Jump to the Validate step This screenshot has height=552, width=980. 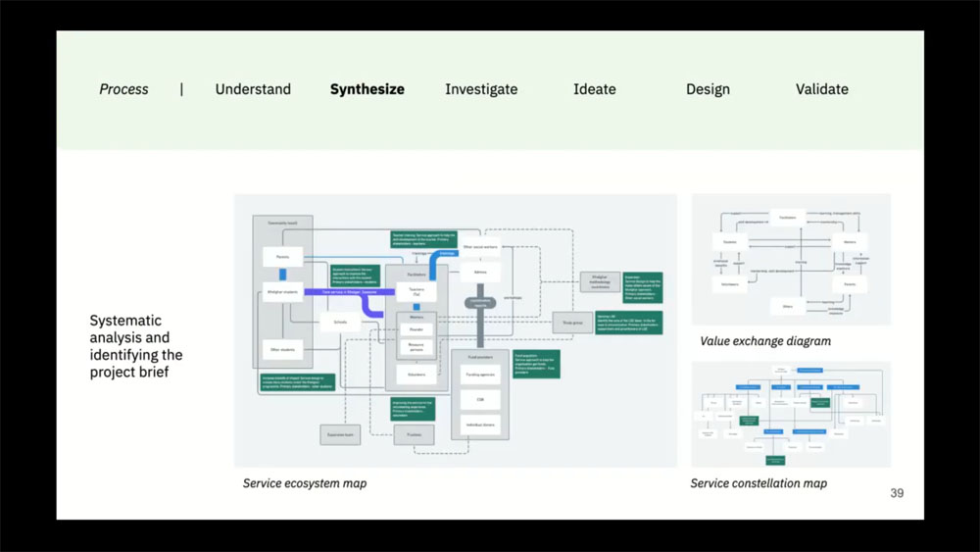pos(822,89)
